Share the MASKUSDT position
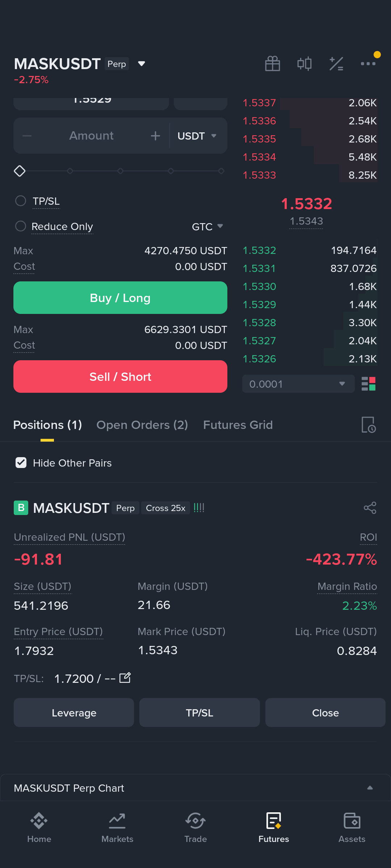This screenshot has width=391, height=868. point(370,508)
